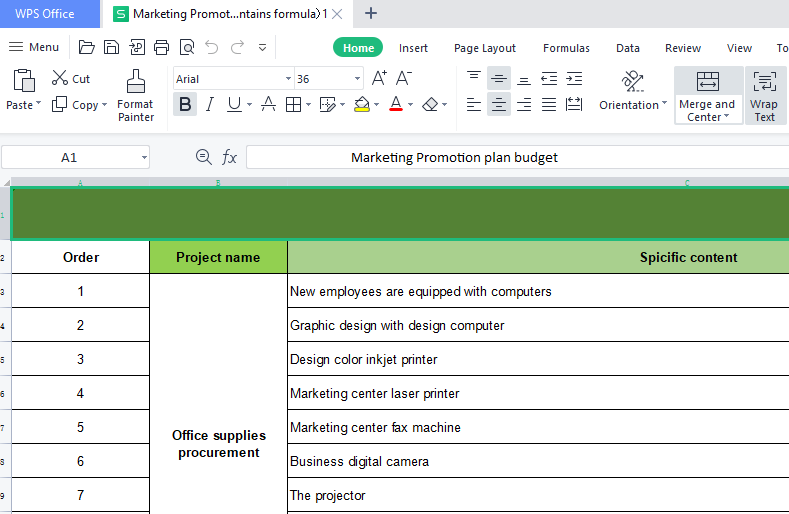Click the Save icon in quick access toolbar
Image resolution: width=789 pixels, height=514 pixels.
point(111,47)
